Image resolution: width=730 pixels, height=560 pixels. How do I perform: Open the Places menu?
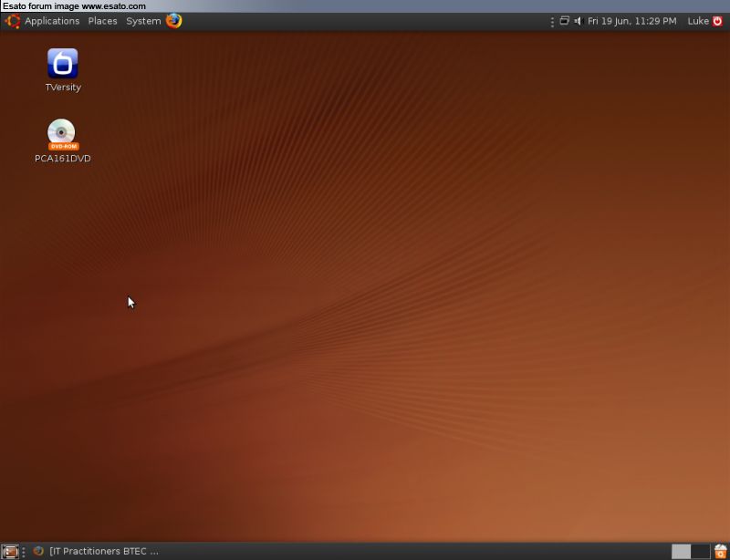tap(102, 21)
